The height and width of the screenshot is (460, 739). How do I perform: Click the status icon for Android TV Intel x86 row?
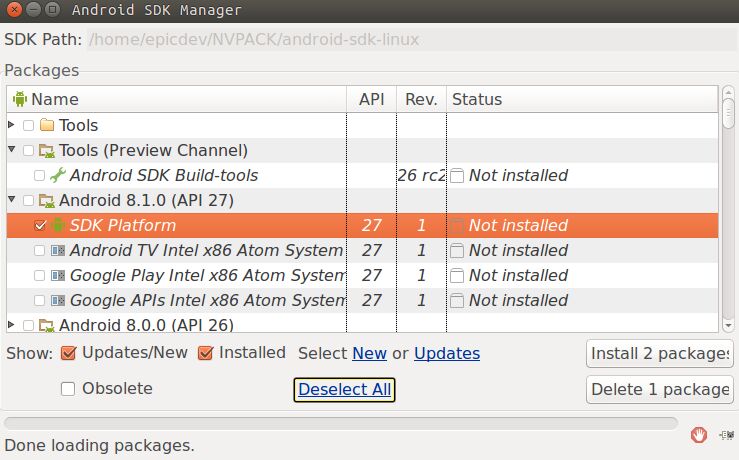[x=457, y=251]
